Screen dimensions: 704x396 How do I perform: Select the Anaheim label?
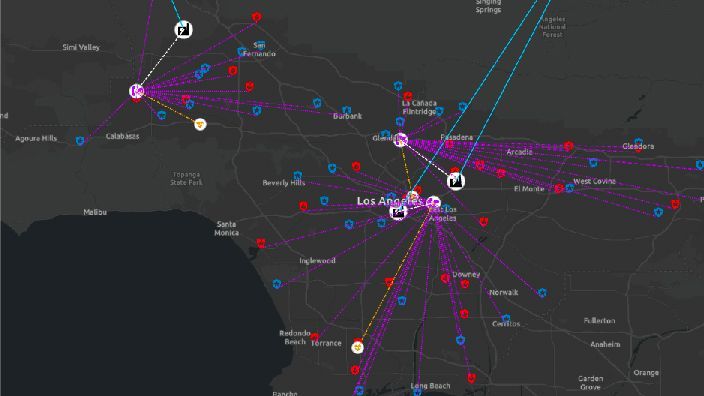[605, 344]
